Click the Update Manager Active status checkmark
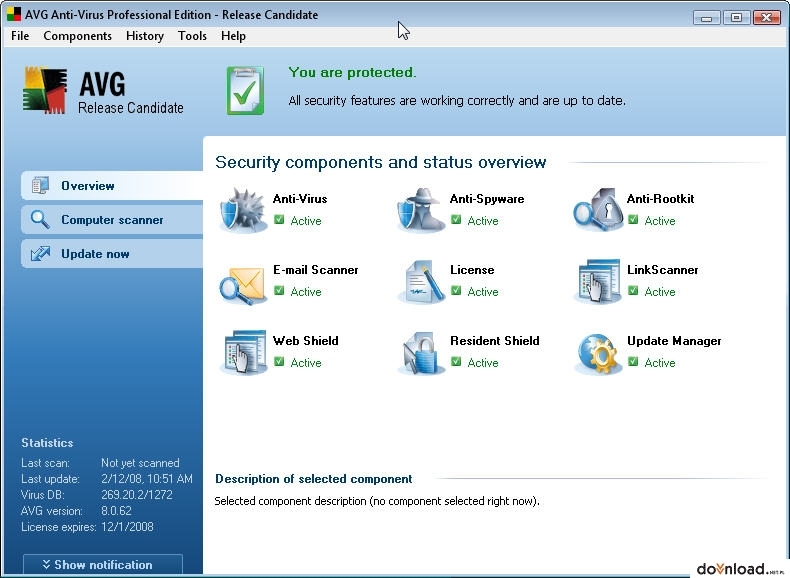This screenshot has height=578, width=790. 633,362
